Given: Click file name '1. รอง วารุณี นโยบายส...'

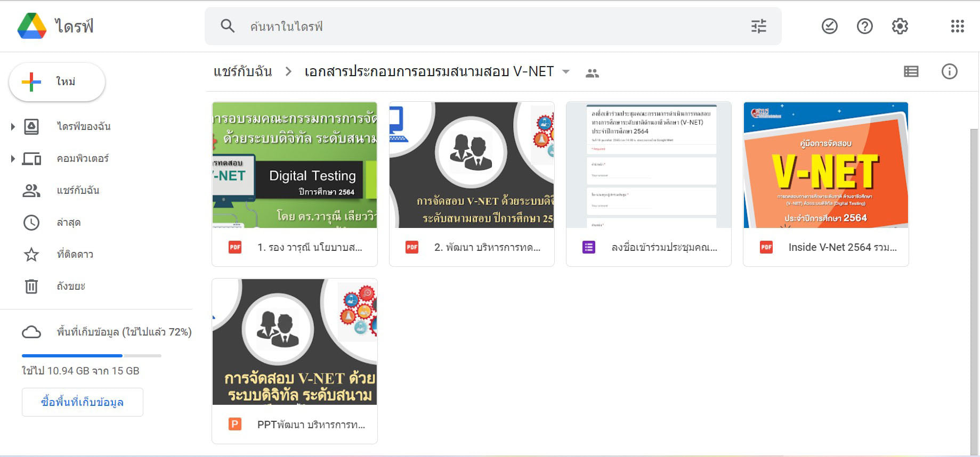Looking at the screenshot, I should click(310, 247).
